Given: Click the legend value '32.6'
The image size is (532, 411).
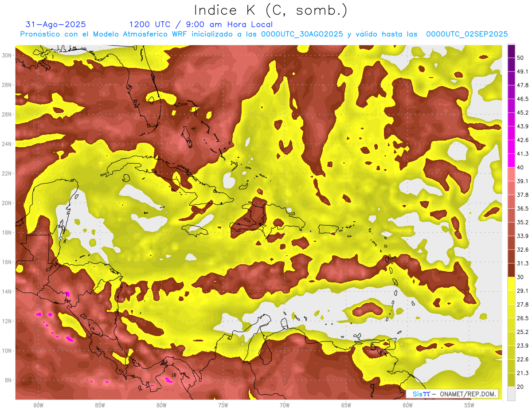Looking at the screenshot, I should [x=523, y=250].
